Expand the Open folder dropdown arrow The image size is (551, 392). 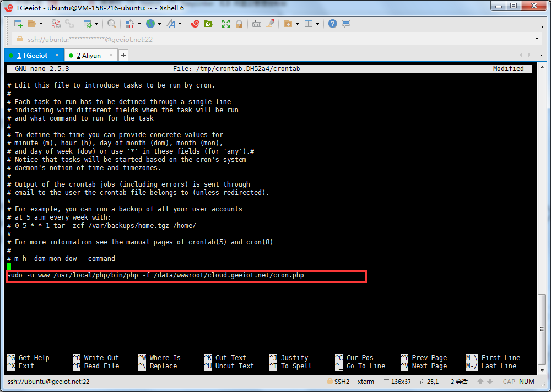[x=41, y=24]
